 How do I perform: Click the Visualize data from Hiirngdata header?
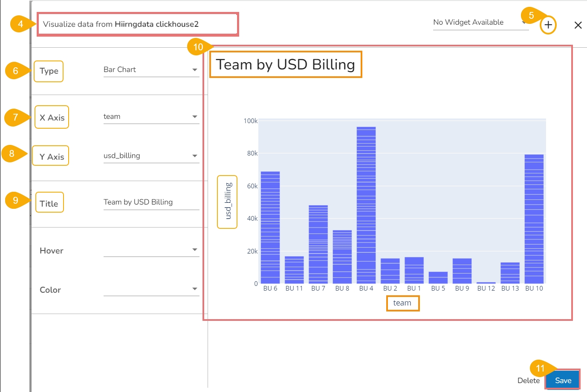coord(137,24)
